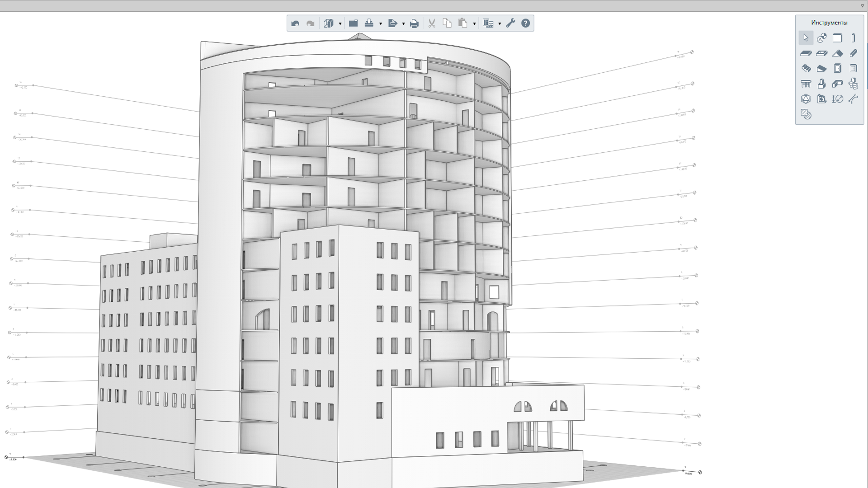Pick the furniture table tool
This screenshot has height=488, width=868.
(x=806, y=84)
